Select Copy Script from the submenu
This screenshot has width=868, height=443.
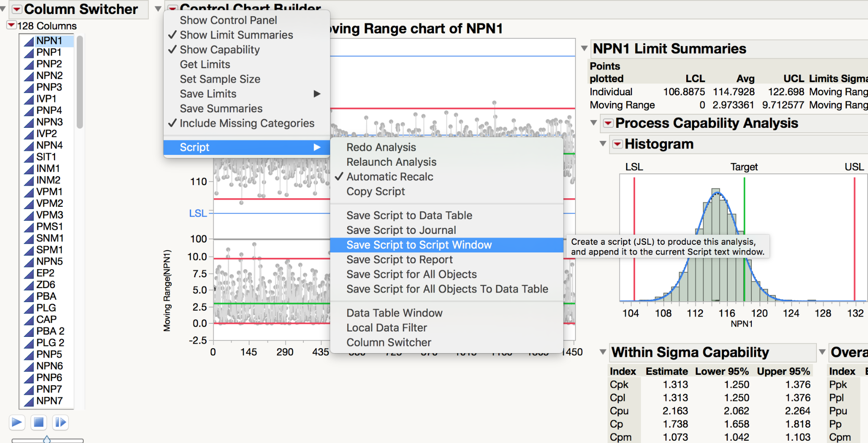pos(375,191)
